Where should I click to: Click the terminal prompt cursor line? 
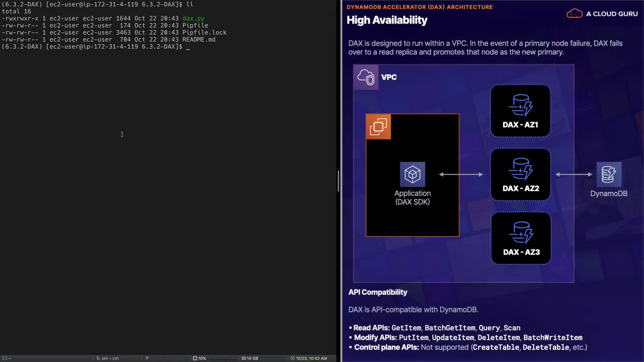coord(188,47)
